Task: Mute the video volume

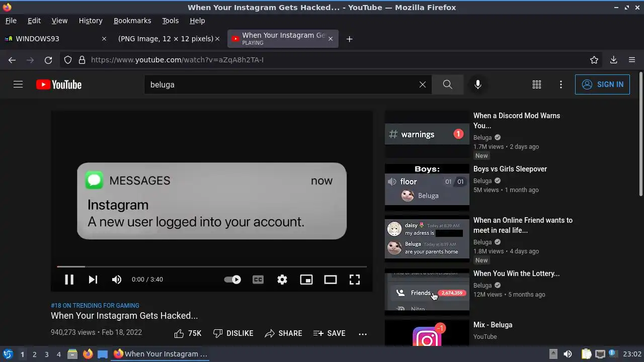Action: point(117,280)
